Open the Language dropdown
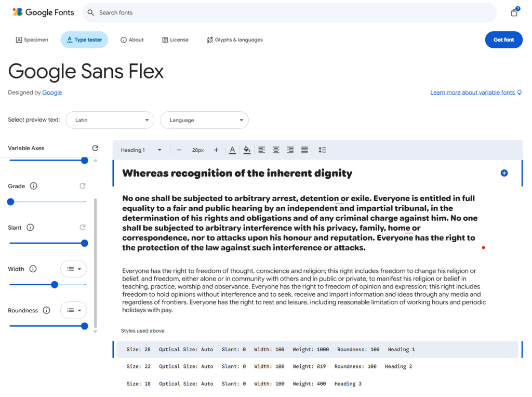Screen dimensions: 532x397 204,120
